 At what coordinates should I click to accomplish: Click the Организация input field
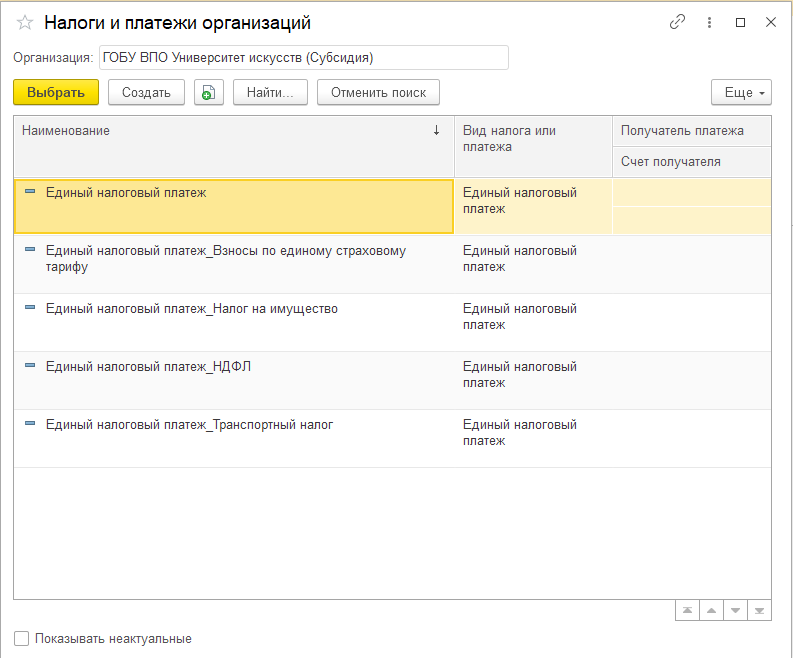304,58
